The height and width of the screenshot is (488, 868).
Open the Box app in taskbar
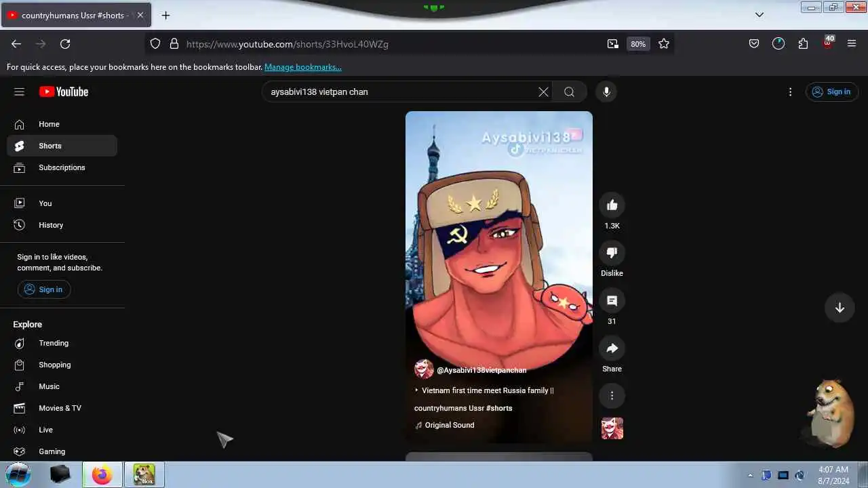144,474
